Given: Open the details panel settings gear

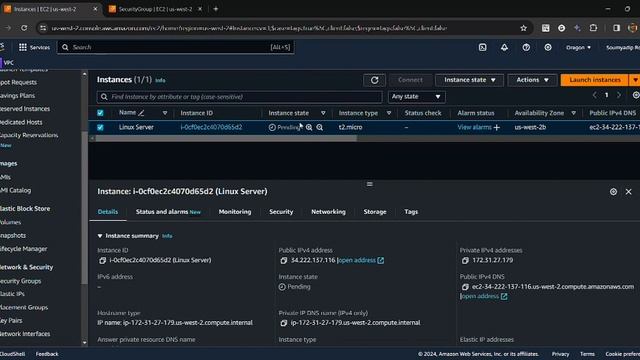Looking at the screenshot, I should click(613, 191).
